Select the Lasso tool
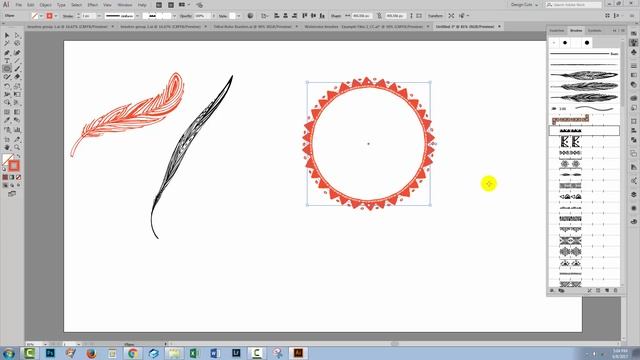This screenshot has height=360, width=640. pyautogui.click(x=17, y=44)
